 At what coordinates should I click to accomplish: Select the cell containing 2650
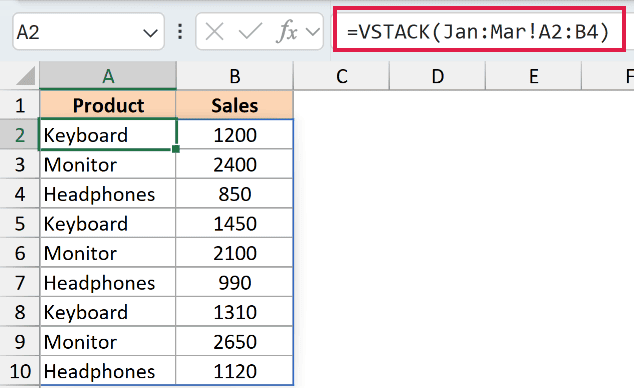coord(235,341)
